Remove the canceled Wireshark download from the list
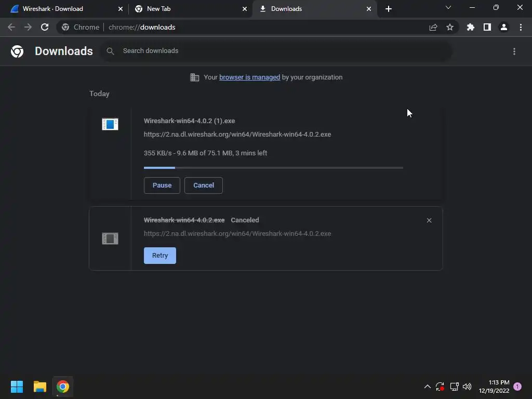 click(429, 220)
